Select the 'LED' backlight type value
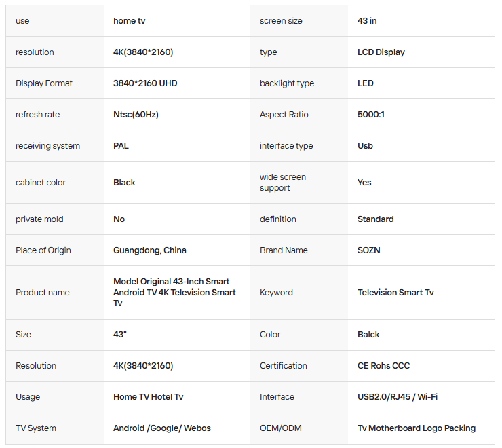502x448 pixels. click(365, 83)
